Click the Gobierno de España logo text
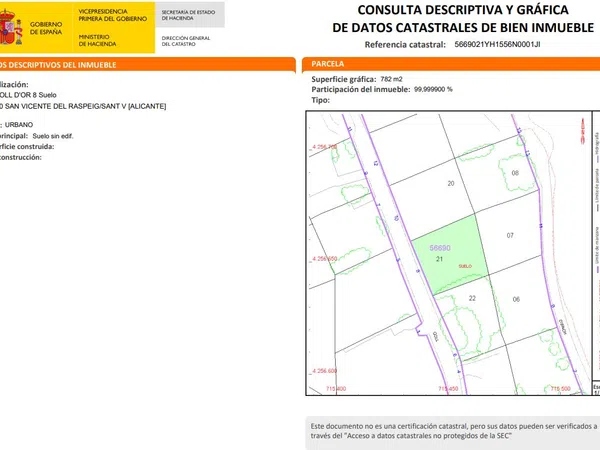The height and width of the screenshot is (450, 600). 45,26
